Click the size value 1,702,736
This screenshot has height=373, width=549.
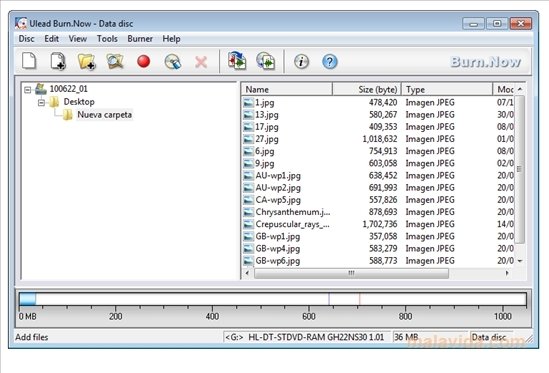click(380, 224)
